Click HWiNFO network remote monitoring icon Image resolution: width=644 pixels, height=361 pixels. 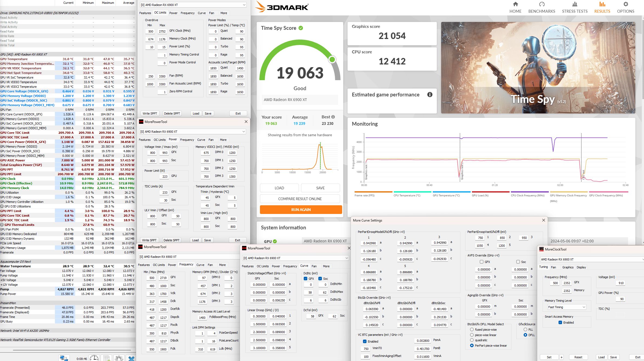(64, 358)
